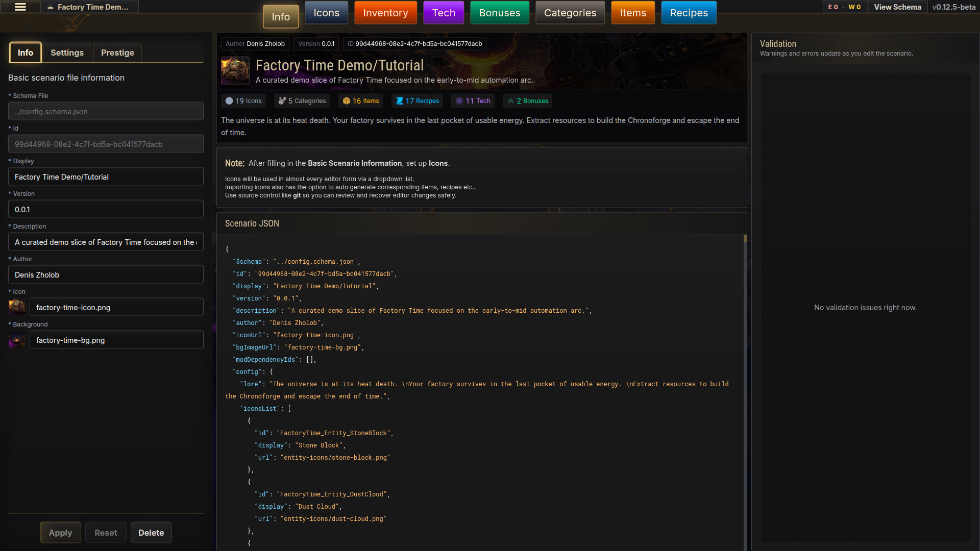The height and width of the screenshot is (551, 980).
Task: Click the Reset button
Action: (x=106, y=533)
